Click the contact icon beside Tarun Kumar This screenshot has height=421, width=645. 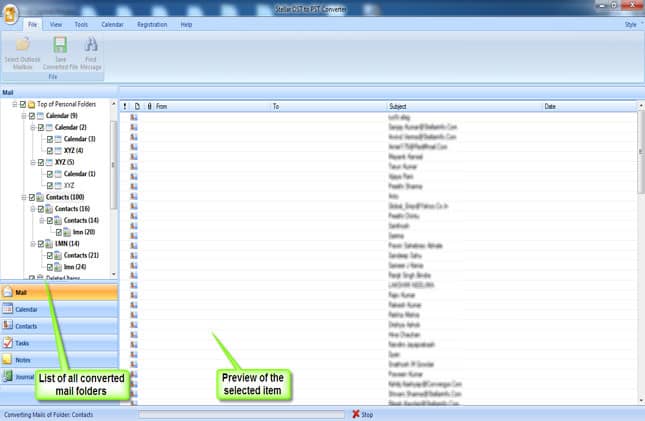click(x=134, y=167)
